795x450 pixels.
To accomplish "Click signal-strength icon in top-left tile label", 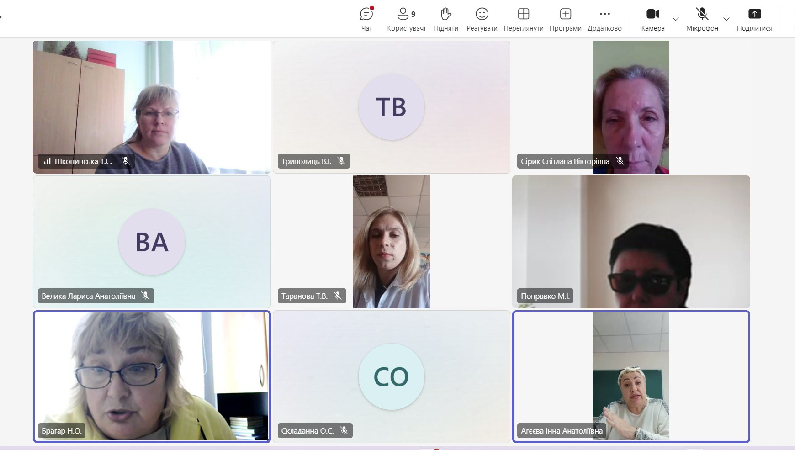I will point(47,161).
